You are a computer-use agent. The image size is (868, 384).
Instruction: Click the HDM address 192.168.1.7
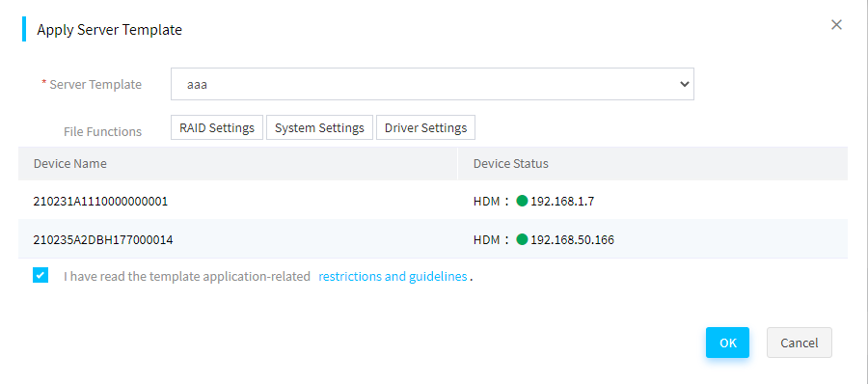point(562,201)
